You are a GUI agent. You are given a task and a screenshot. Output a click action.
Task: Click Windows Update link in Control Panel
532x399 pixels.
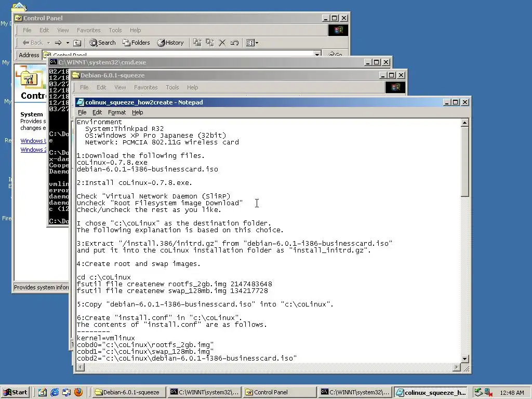click(x=33, y=141)
